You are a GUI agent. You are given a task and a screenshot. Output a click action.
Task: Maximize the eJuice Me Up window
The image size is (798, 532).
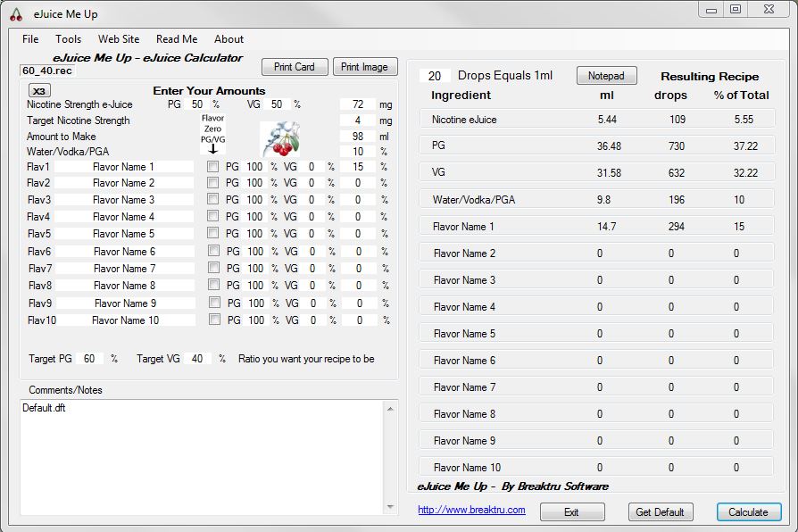point(736,9)
